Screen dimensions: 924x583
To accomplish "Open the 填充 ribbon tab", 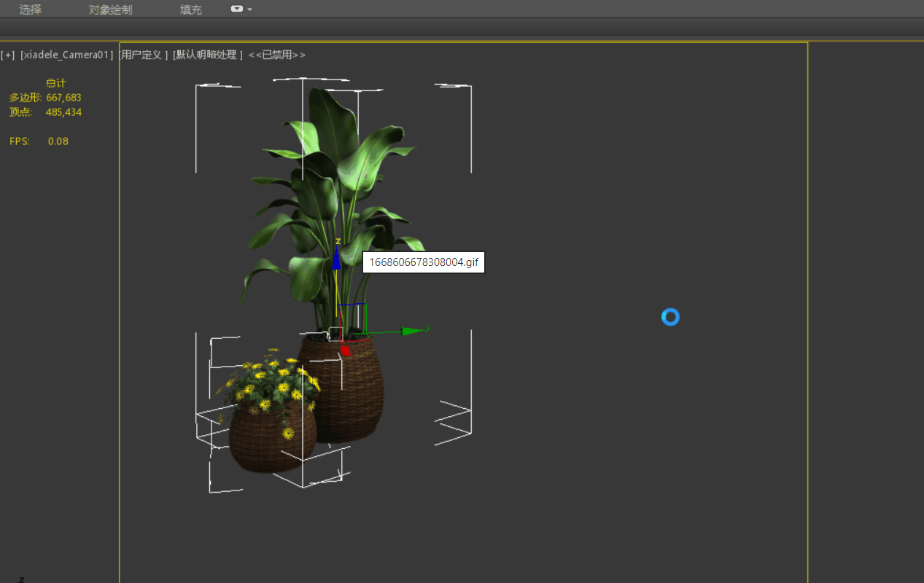I will (x=191, y=9).
